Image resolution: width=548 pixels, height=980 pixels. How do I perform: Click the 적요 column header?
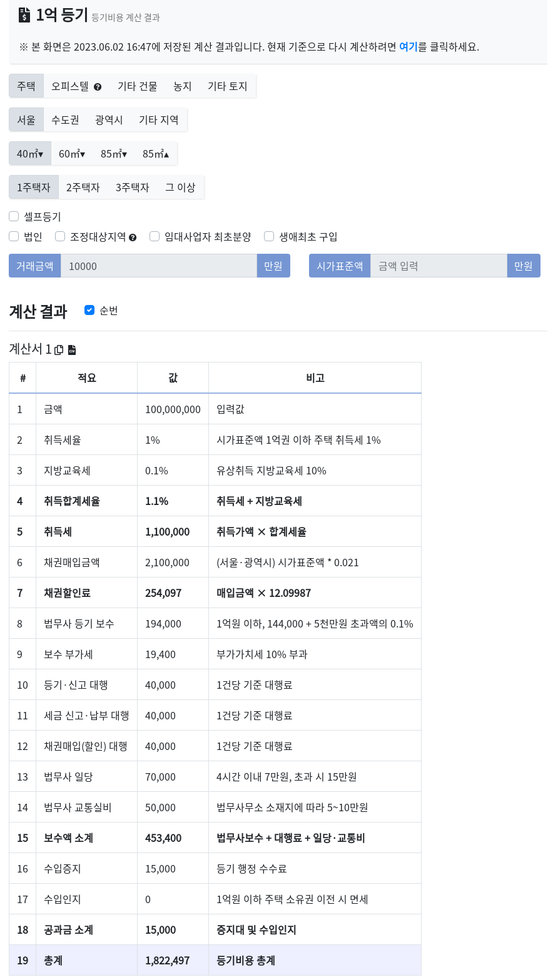(x=87, y=377)
